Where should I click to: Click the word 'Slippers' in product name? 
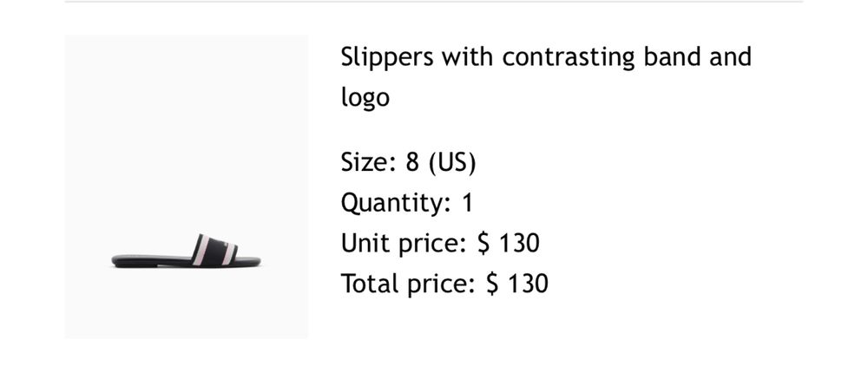click(387, 57)
